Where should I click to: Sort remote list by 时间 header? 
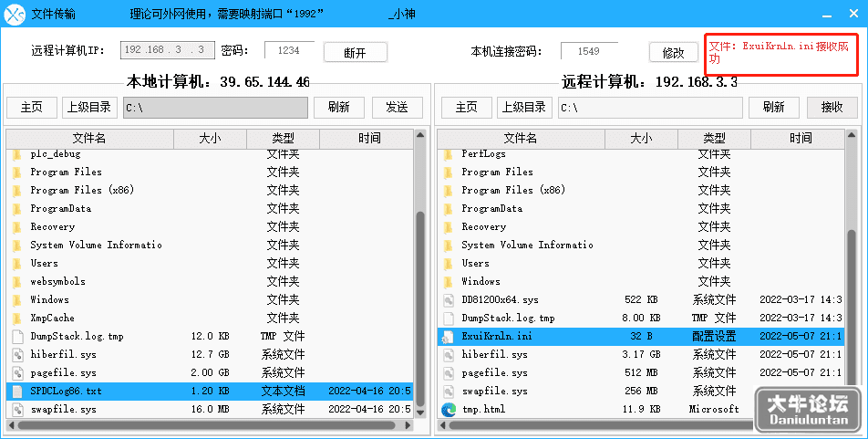coord(799,139)
